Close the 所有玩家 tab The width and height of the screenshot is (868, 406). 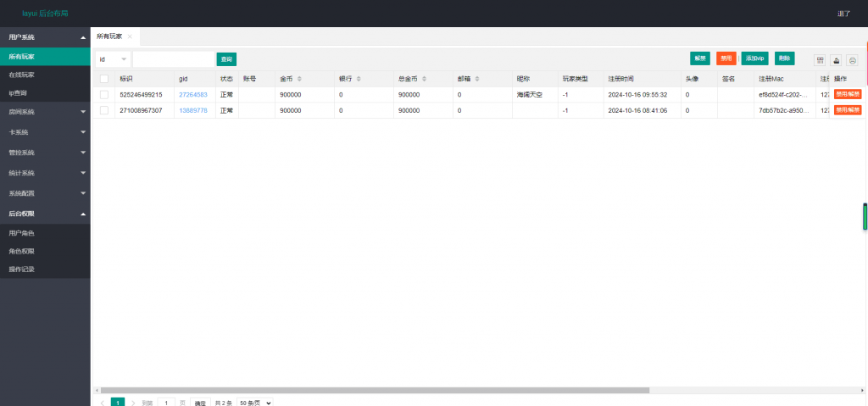(x=130, y=37)
